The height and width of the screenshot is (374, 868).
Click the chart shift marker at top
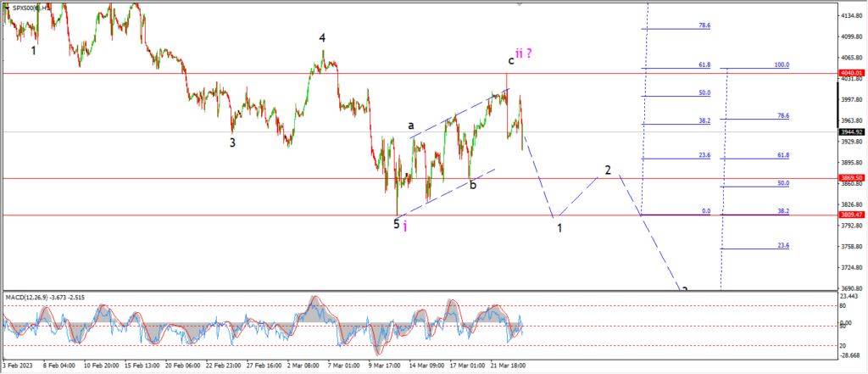pos(519,4)
